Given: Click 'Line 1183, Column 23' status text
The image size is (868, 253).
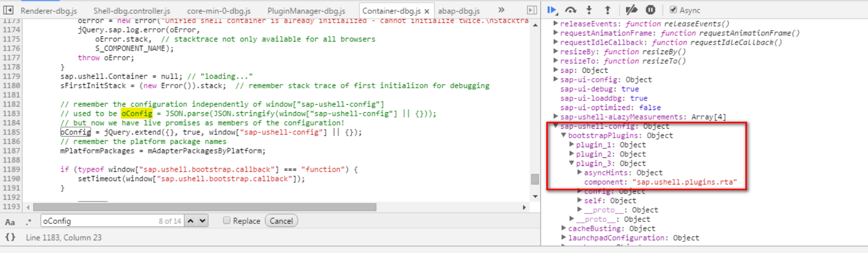Looking at the screenshot, I should click(64, 238).
